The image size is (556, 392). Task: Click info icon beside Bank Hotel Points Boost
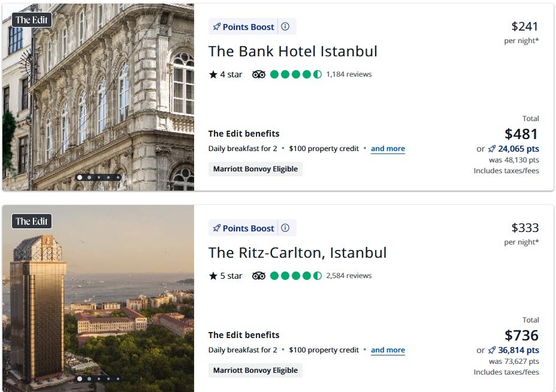(x=285, y=27)
